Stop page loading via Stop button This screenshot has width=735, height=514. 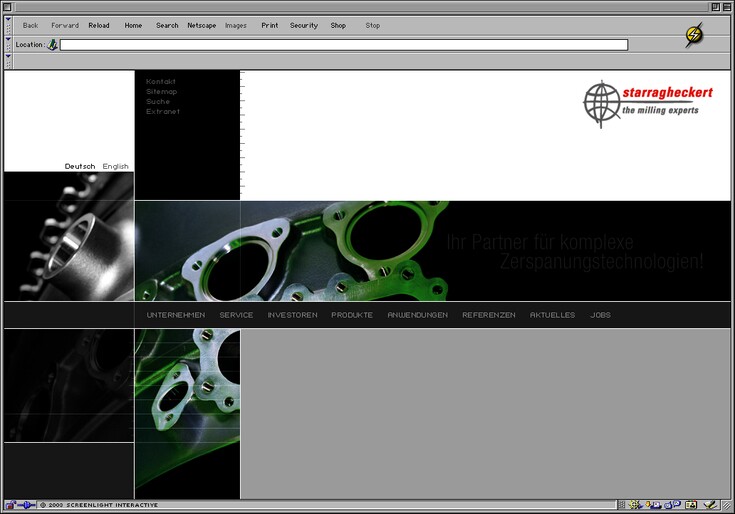tap(373, 25)
